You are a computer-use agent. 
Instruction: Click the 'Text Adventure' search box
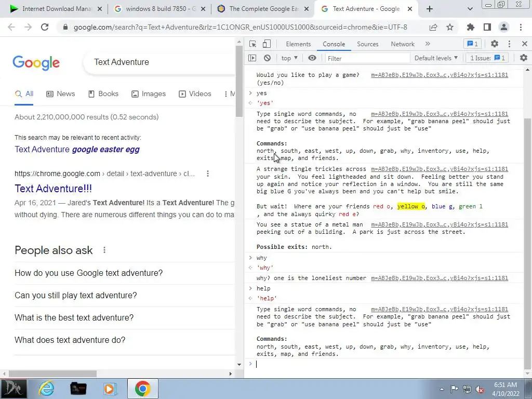click(x=159, y=62)
